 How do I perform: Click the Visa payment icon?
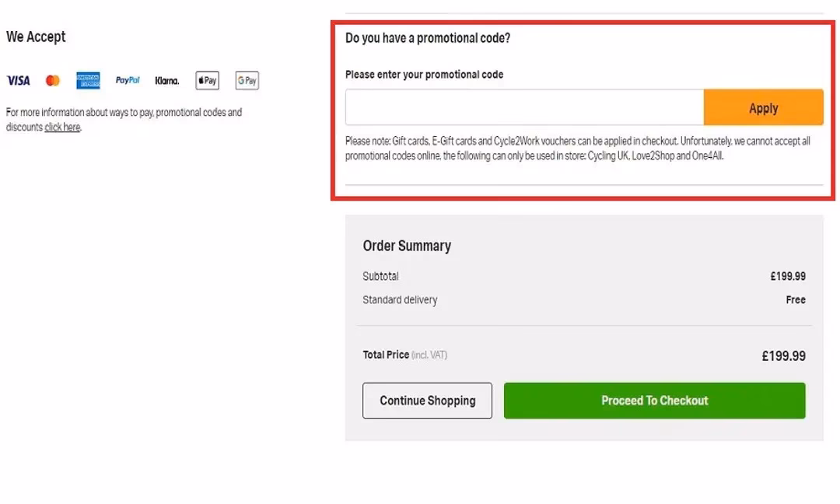click(x=17, y=80)
